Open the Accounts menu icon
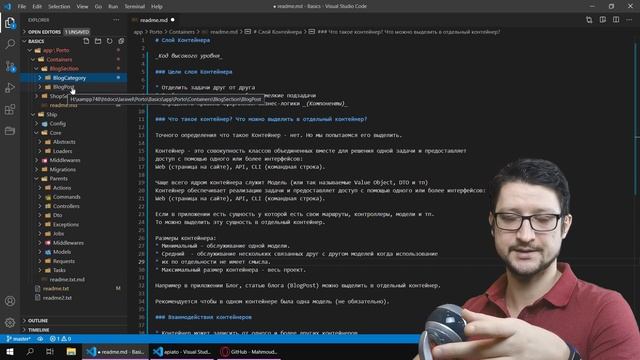 tap(10, 301)
